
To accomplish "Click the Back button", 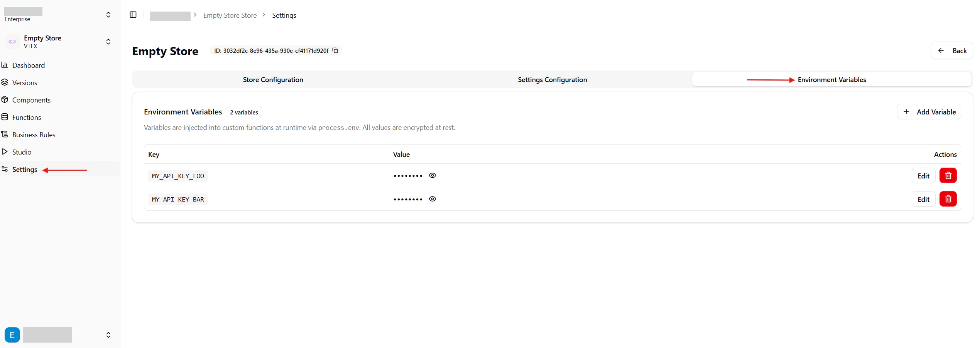I will click(952, 50).
